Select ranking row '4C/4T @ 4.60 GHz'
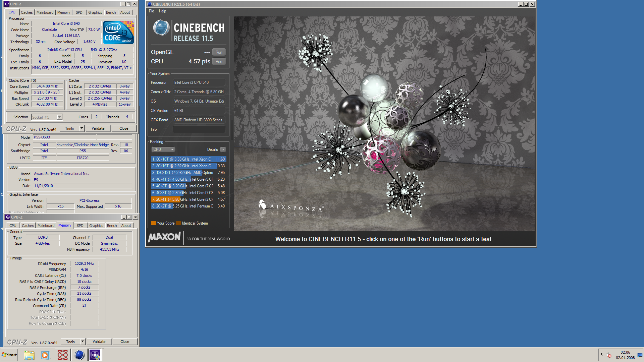 pos(189,179)
